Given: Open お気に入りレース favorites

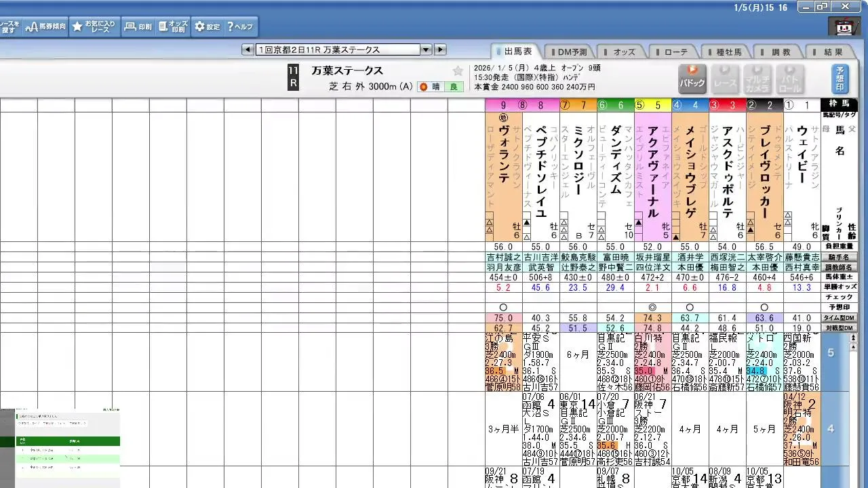Looking at the screenshot, I should 95,26.
